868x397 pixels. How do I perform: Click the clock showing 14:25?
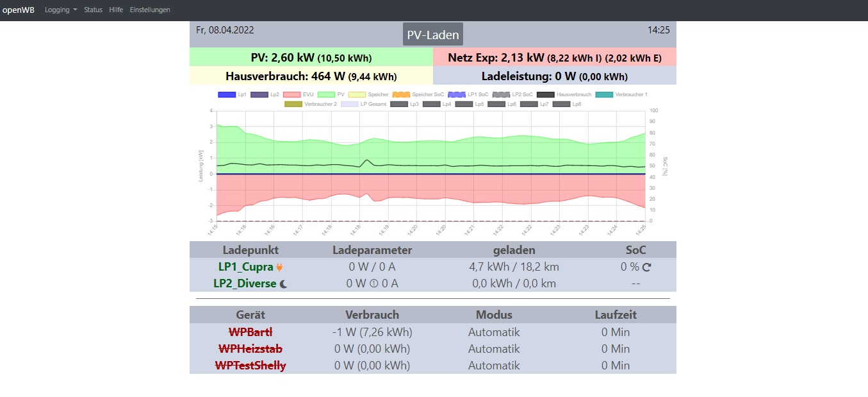coord(659,30)
